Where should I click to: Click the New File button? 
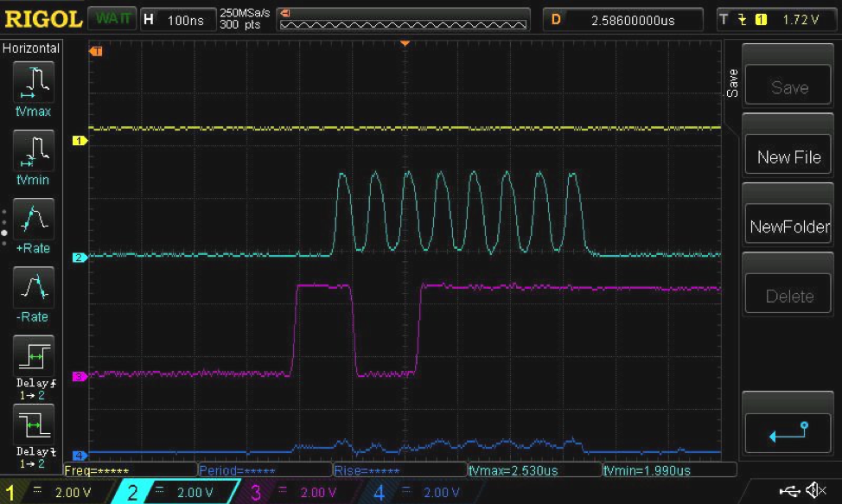click(x=787, y=156)
